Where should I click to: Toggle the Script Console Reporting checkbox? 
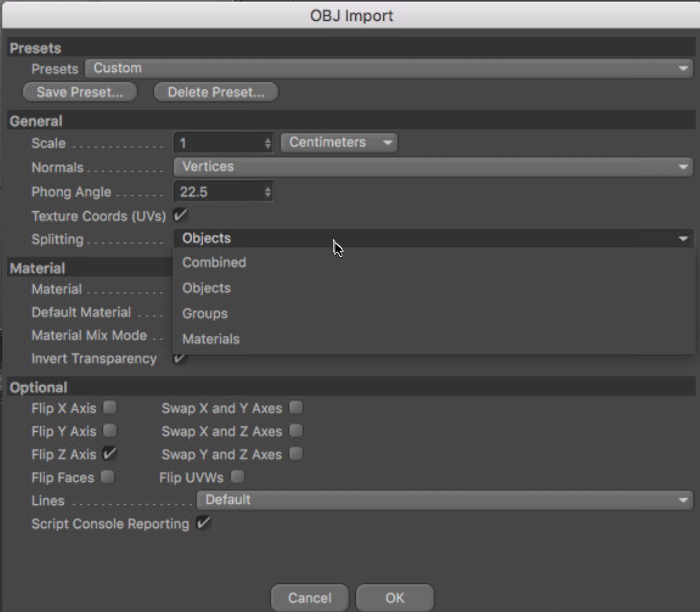[203, 523]
